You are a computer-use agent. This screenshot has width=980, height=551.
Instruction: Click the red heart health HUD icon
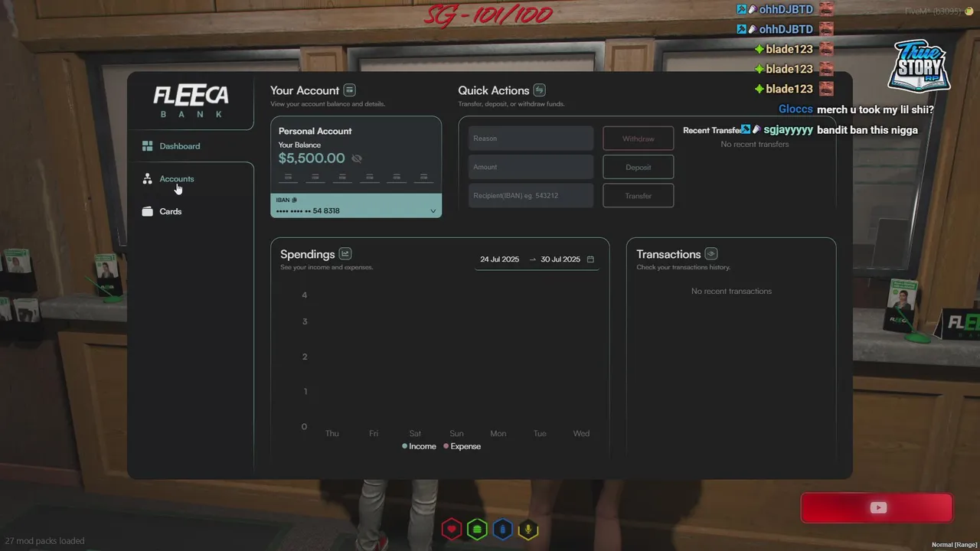[x=452, y=529]
